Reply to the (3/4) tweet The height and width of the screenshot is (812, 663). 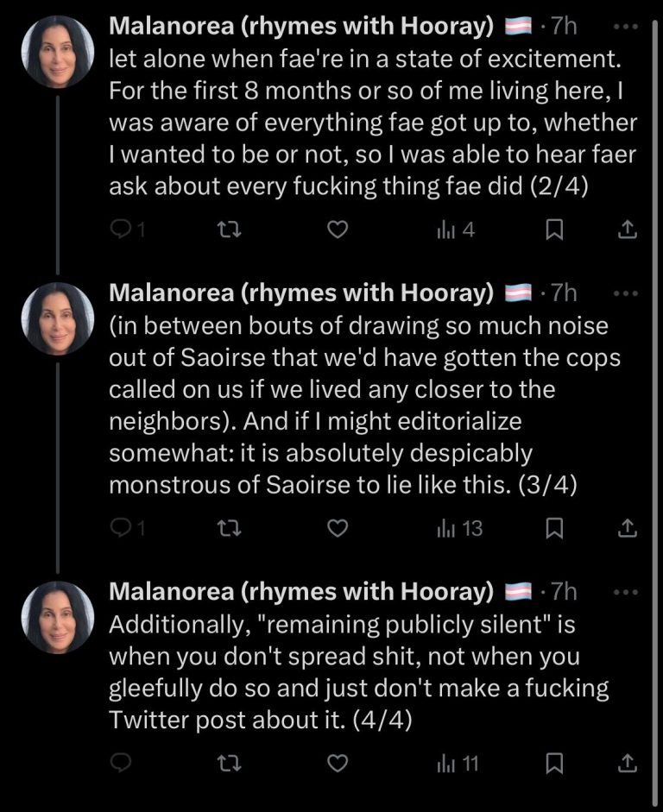tap(123, 527)
